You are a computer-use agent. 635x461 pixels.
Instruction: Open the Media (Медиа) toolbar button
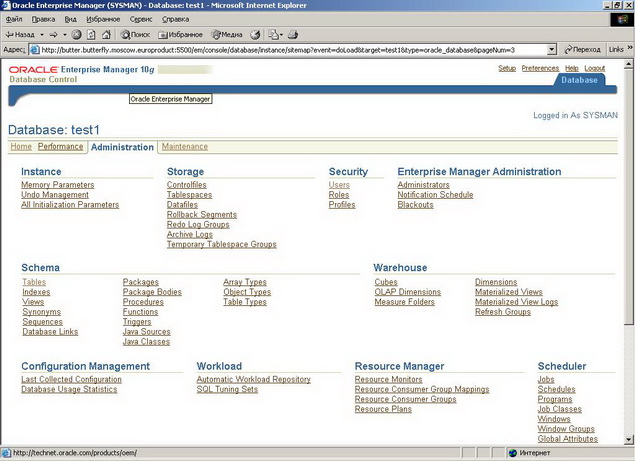[x=227, y=35]
